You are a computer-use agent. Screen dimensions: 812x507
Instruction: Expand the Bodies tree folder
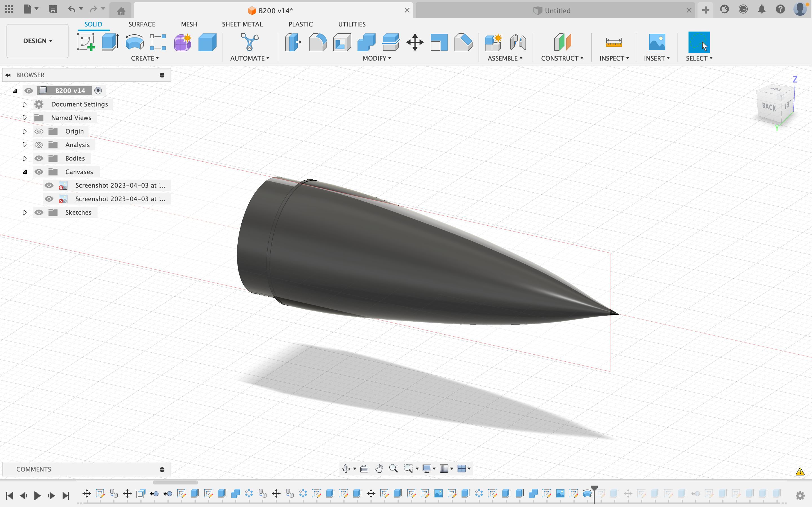point(25,158)
